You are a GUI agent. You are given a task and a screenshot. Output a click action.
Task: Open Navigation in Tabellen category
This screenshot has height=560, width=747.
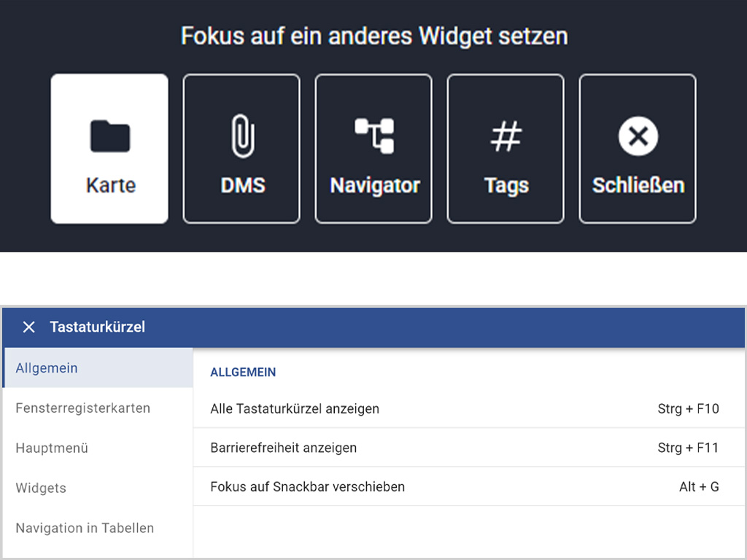click(x=85, y=529)
